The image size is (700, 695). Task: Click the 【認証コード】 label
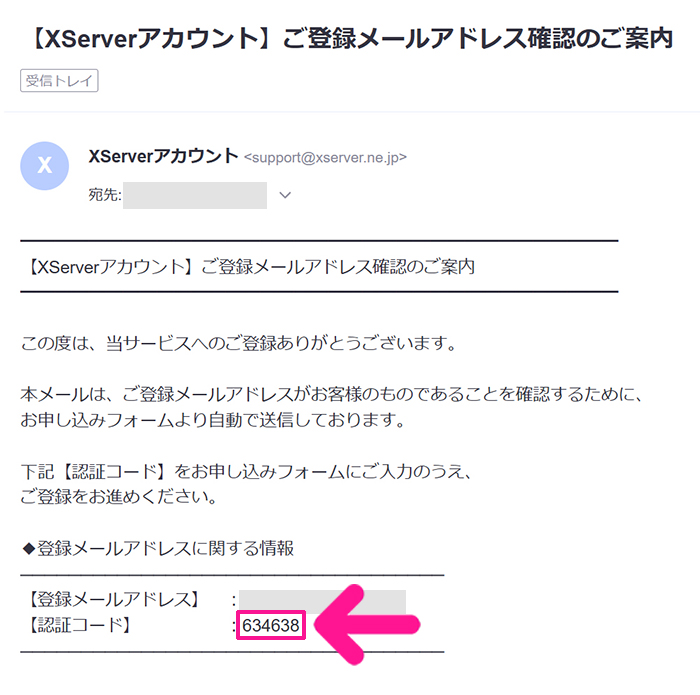(x=79, y=625)
